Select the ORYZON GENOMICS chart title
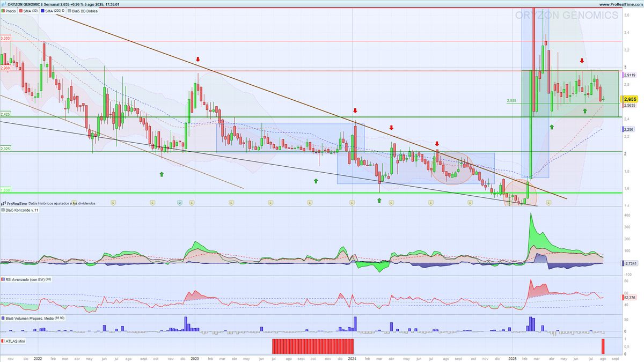Viewport: 644px width, 362px height. [23, 3]
